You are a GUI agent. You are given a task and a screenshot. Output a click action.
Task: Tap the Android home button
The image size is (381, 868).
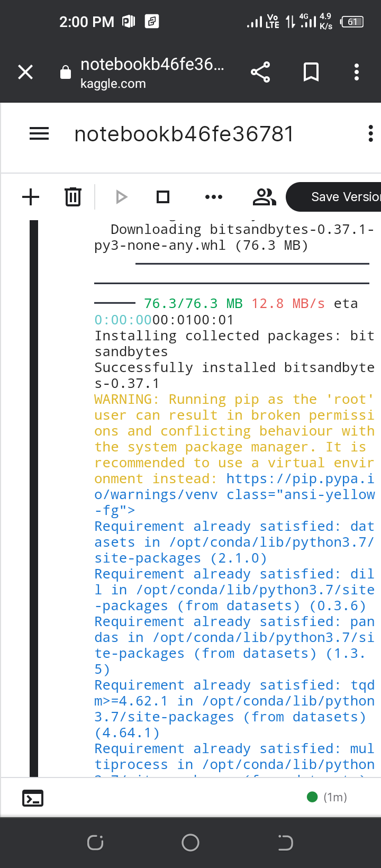[190, 842]
